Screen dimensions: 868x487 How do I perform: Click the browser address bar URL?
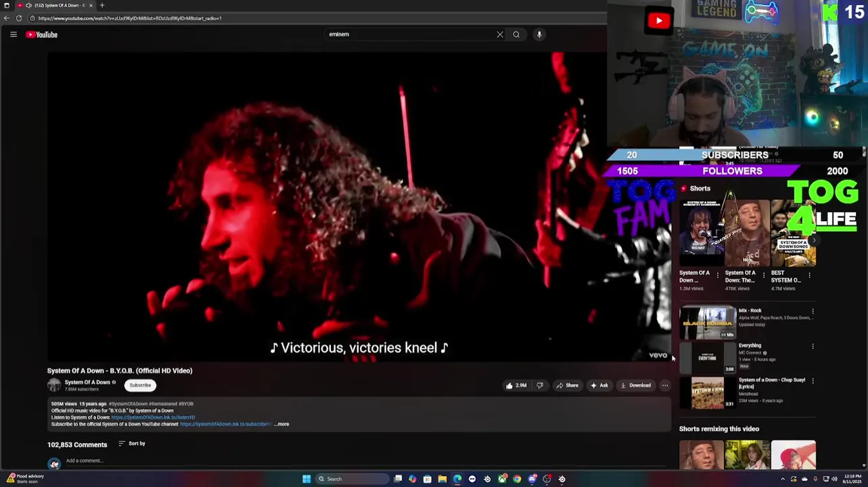tap(130, 18)
